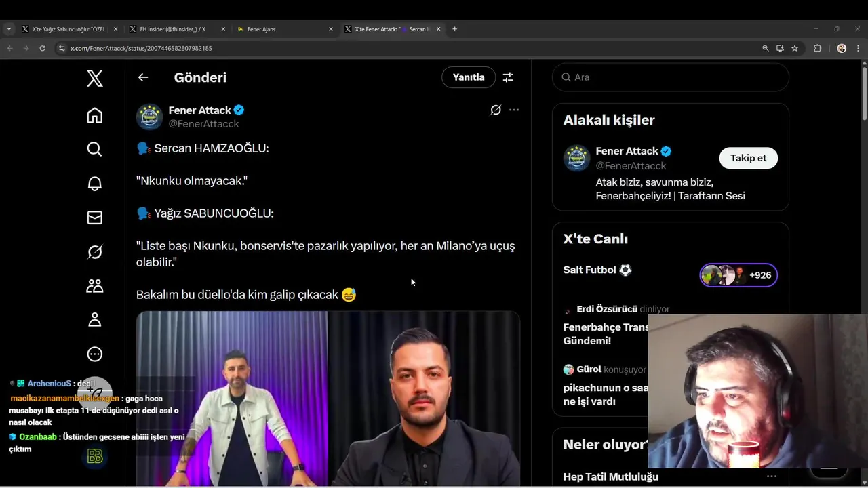
Task: Open a new browser tab
Action: pyautogui.click(x=454, y=29)
